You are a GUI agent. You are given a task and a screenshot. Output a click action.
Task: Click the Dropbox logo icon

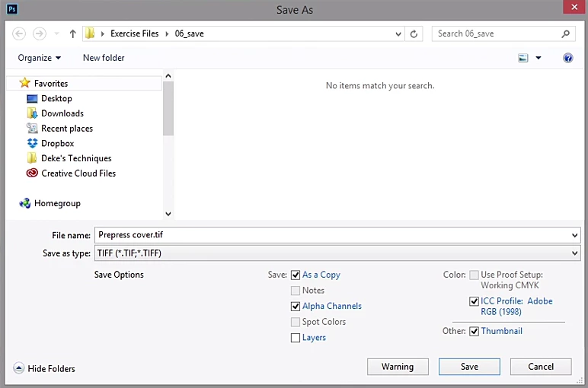coord(32,143)
